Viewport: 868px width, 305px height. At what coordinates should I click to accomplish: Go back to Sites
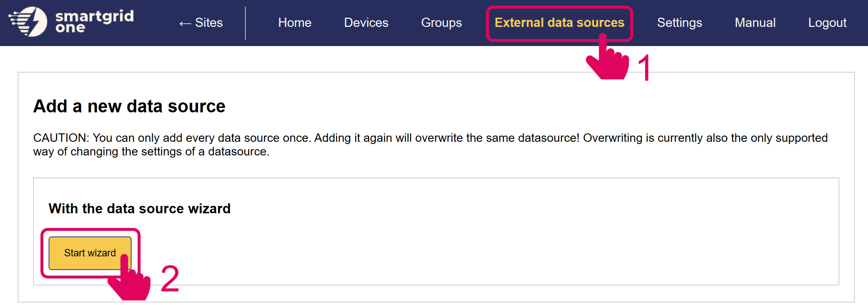tap(209, 23)
